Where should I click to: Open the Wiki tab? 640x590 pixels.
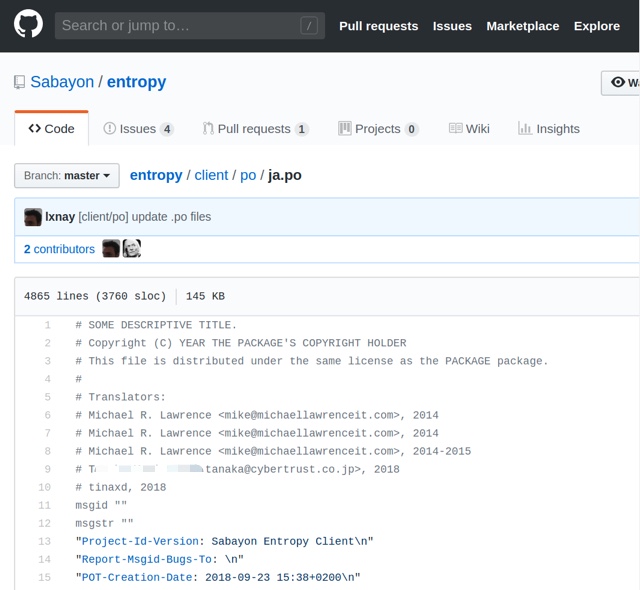(469, 129)
